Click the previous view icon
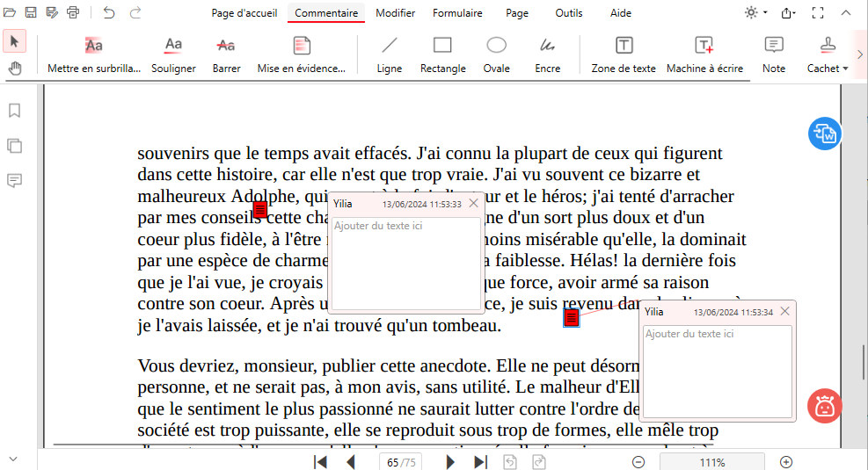The width and height of the screenshot is (868, 470). (510, 462)
